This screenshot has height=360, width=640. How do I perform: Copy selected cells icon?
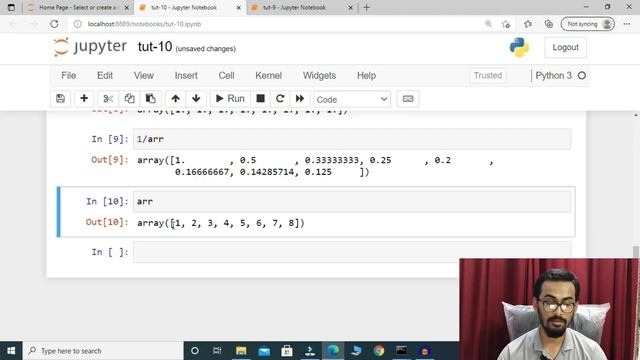click(x=129, y=99)
